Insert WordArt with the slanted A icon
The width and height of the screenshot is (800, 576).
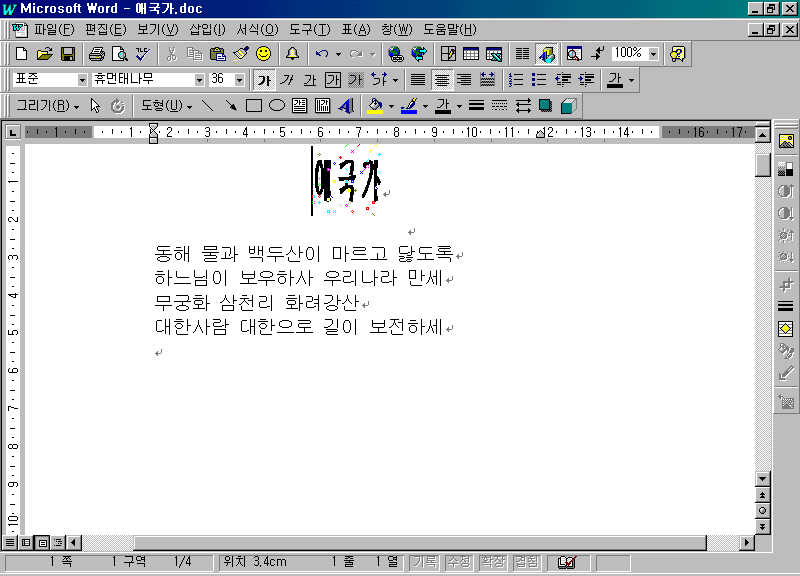(345, 106)
